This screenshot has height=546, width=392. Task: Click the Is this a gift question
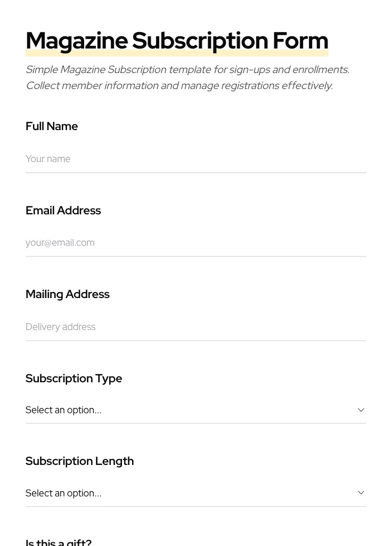coord(59,541)
